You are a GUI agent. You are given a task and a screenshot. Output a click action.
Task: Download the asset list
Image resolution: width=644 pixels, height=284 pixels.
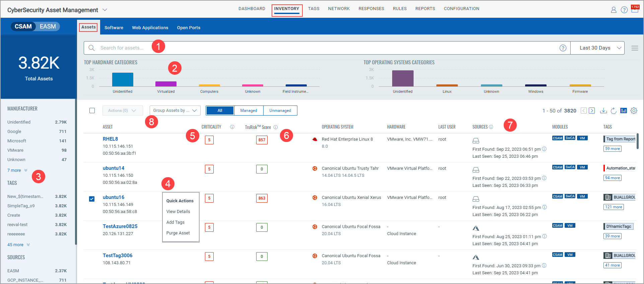[603, 111]
